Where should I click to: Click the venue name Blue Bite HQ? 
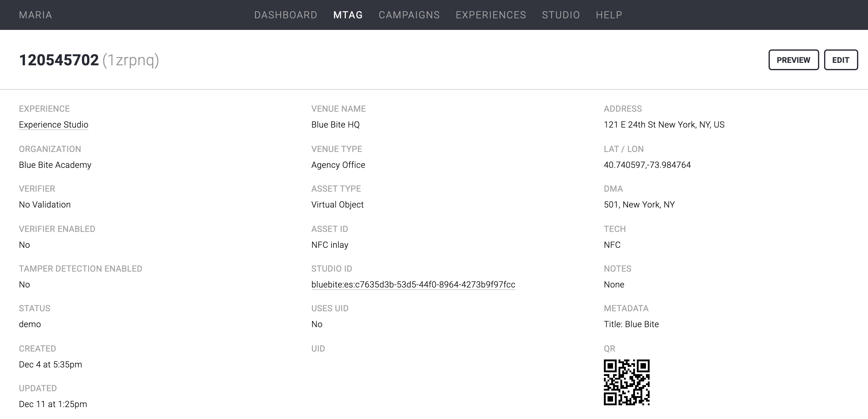(335, 125)
